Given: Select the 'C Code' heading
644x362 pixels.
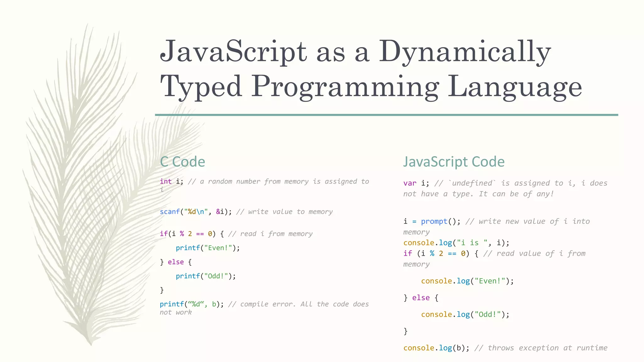Looking at the screenshot, I should [182, 162].
